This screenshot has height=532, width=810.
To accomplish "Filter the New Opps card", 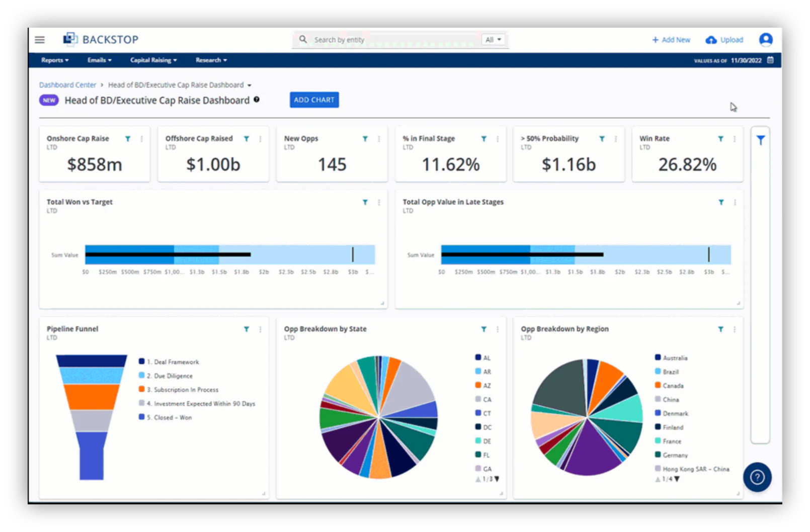I will (365, 139).
